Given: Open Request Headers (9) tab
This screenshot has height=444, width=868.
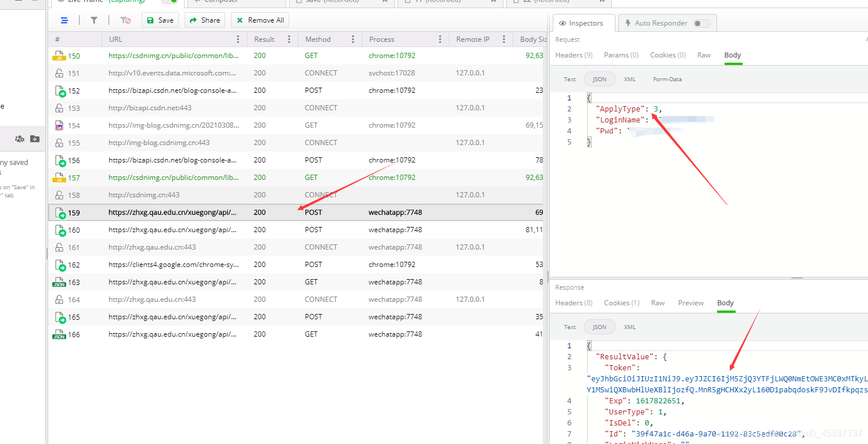Looking at the screenshot, I should (574, 55).
